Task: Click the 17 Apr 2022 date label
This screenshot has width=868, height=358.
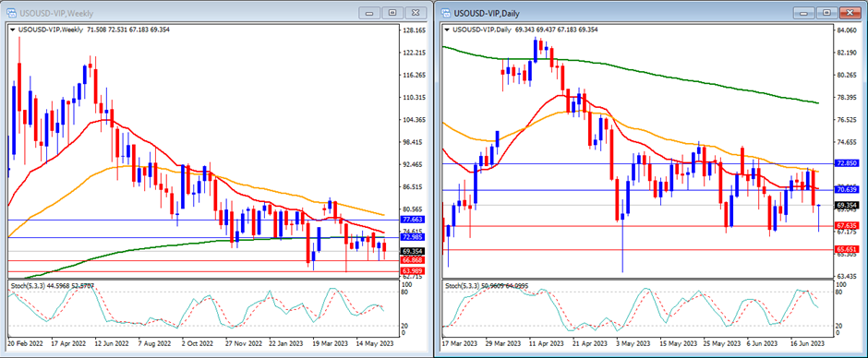Action: [x=67, y=342]
